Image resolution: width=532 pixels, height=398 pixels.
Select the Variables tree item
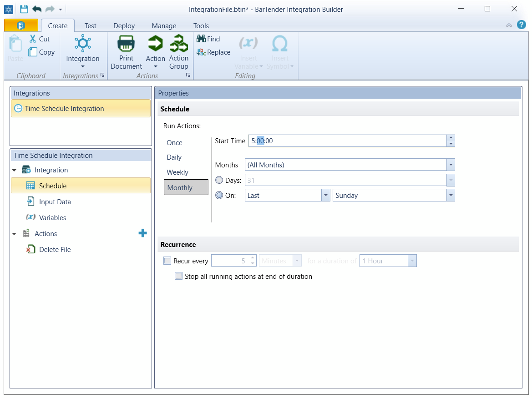[52, 217]
